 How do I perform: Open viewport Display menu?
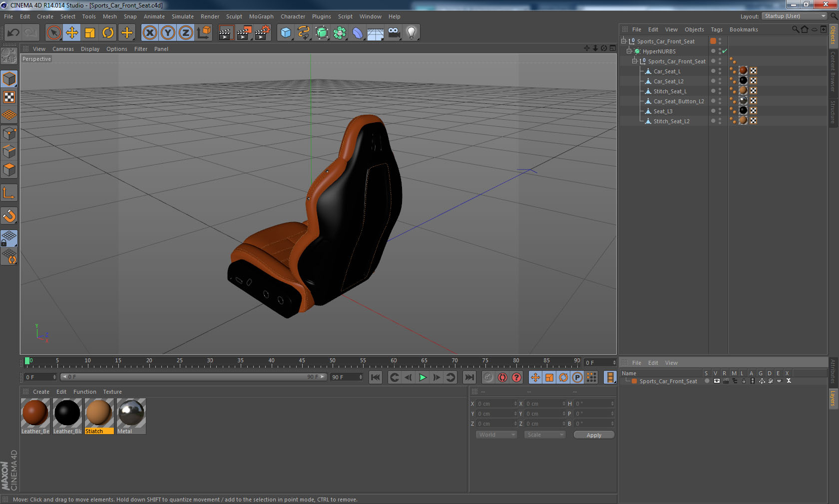click(x=90, y=49)
